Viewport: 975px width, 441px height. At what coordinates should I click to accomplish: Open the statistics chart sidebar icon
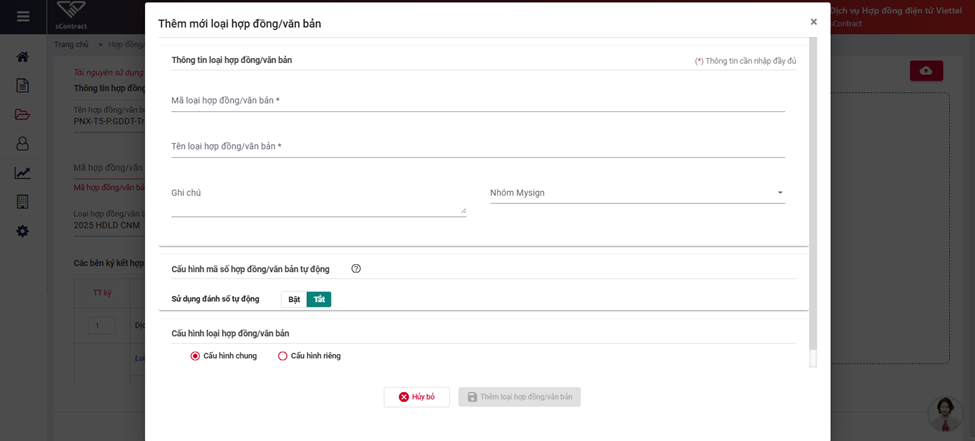[x=22, y=173]
